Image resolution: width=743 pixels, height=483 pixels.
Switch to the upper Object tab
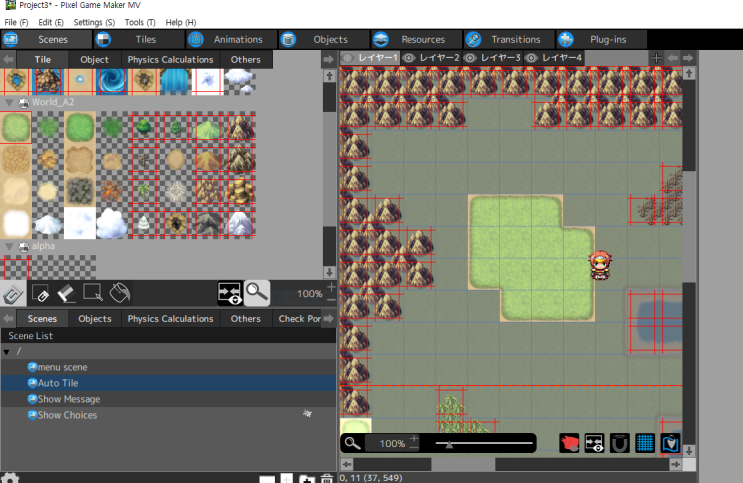pyautogui.click(x=94, y=60)
